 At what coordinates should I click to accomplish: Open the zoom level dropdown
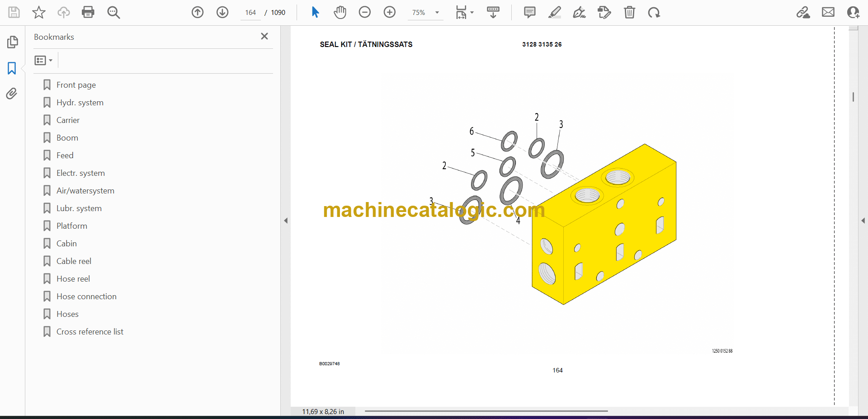click(x=437, y=13)
